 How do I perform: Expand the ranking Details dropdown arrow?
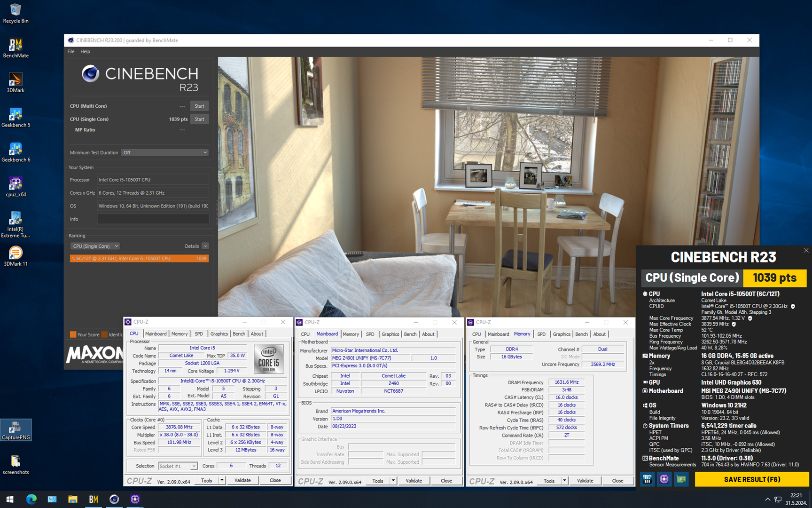point(205,246)
